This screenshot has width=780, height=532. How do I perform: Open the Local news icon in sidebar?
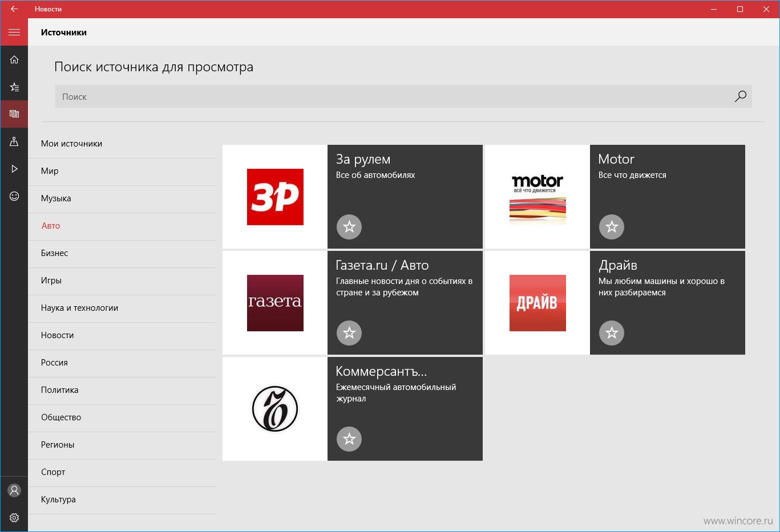coord(14,141)
